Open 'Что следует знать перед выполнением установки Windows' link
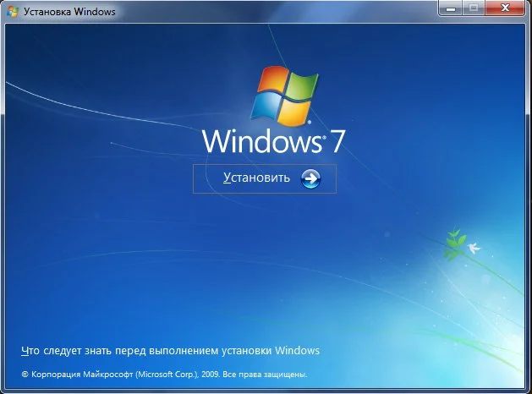Viewport: 532px width, 394px height. [170, 350]
